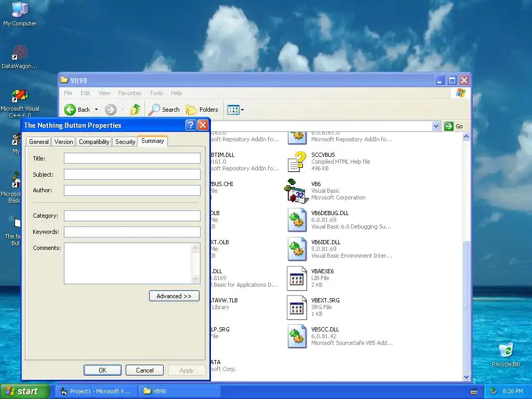Switch to VB98 taskbar button
This screenshot has width=532, height=399.
tap(180, 391)
